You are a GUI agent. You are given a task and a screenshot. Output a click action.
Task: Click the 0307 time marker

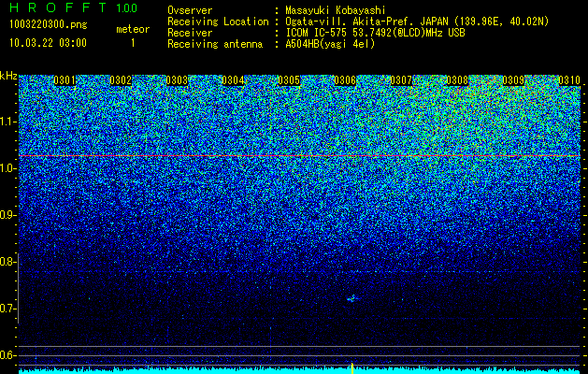pyautogui.click(x=401, y=80)
